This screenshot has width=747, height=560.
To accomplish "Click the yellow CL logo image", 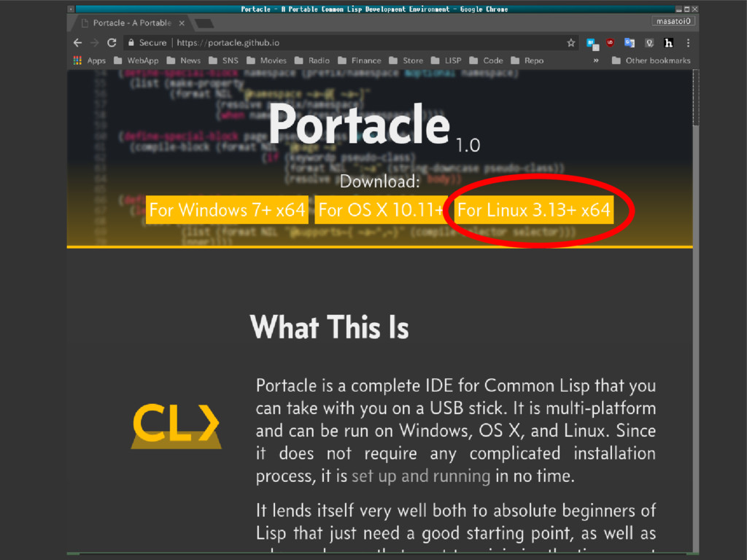I will point(177,425).
